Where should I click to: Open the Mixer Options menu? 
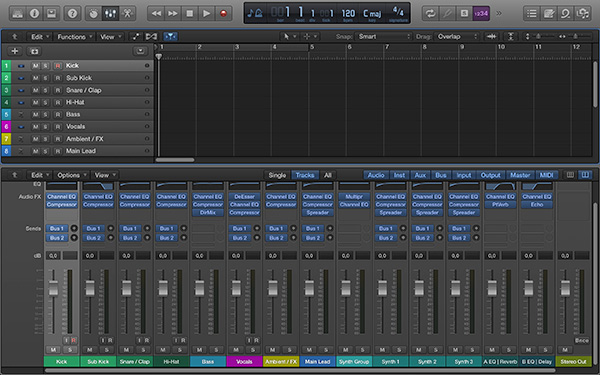(x=71, y=175)
